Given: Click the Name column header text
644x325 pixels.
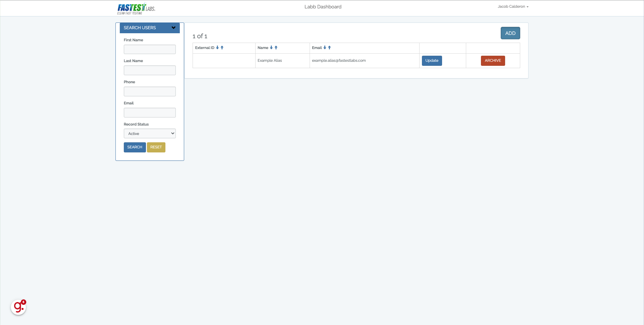Looking at the screenshot, I should click(263, 48).
